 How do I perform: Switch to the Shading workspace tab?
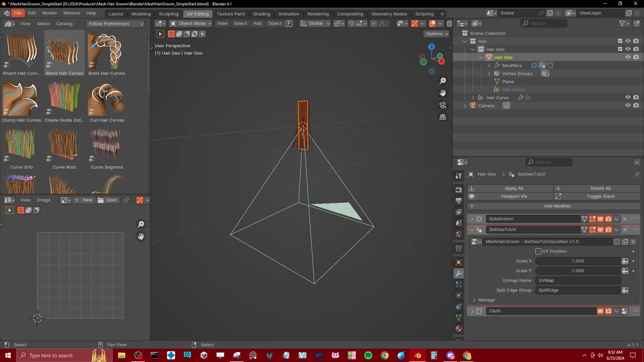pyautogui.click(x=262, y=14)
